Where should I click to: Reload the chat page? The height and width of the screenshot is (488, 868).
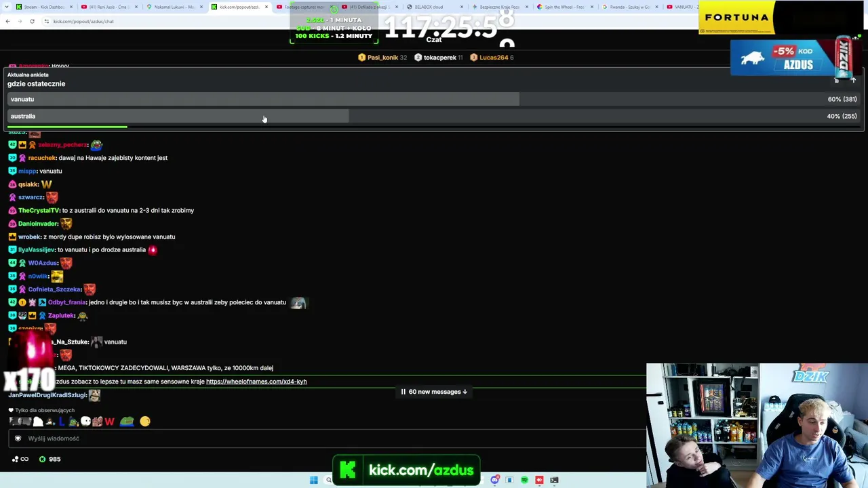click(32, 21)
